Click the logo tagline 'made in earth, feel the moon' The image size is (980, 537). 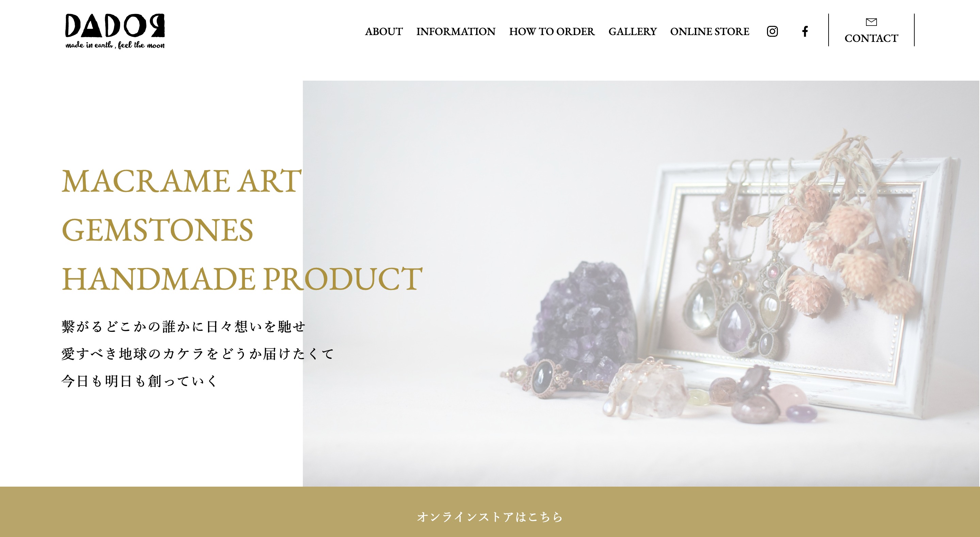coord(115,45)
